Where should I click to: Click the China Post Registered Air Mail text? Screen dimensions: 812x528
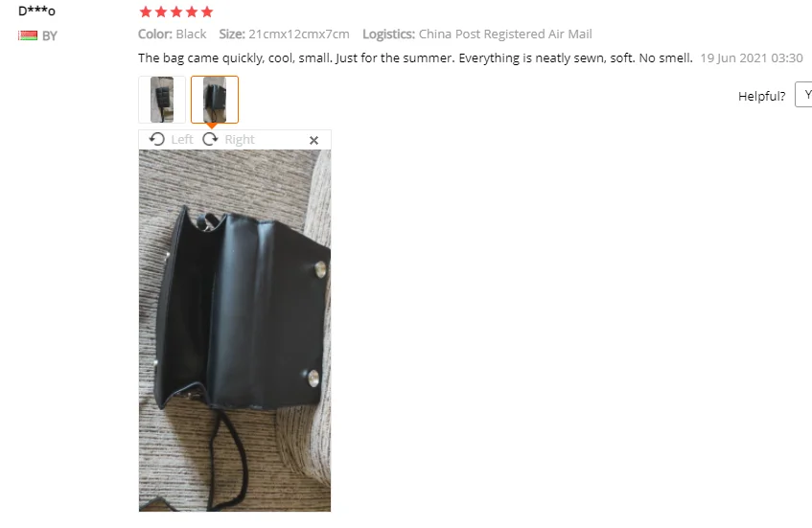pos(505,34)
